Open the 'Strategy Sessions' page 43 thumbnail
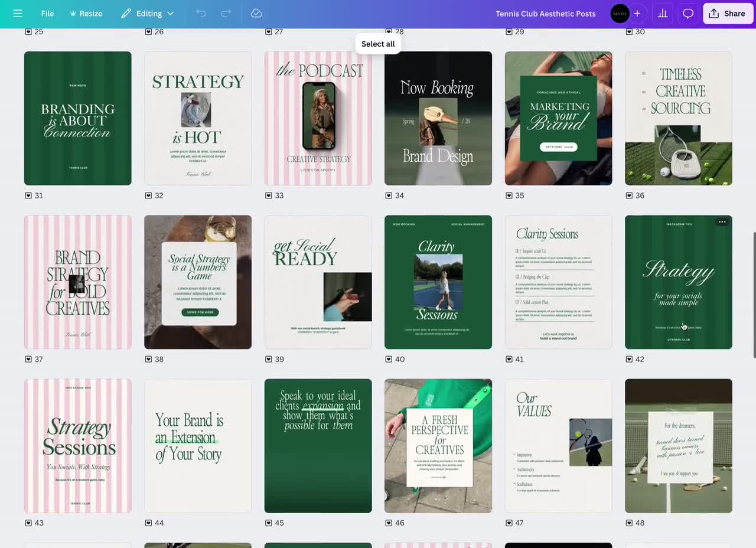 click(x=77, y=446)
